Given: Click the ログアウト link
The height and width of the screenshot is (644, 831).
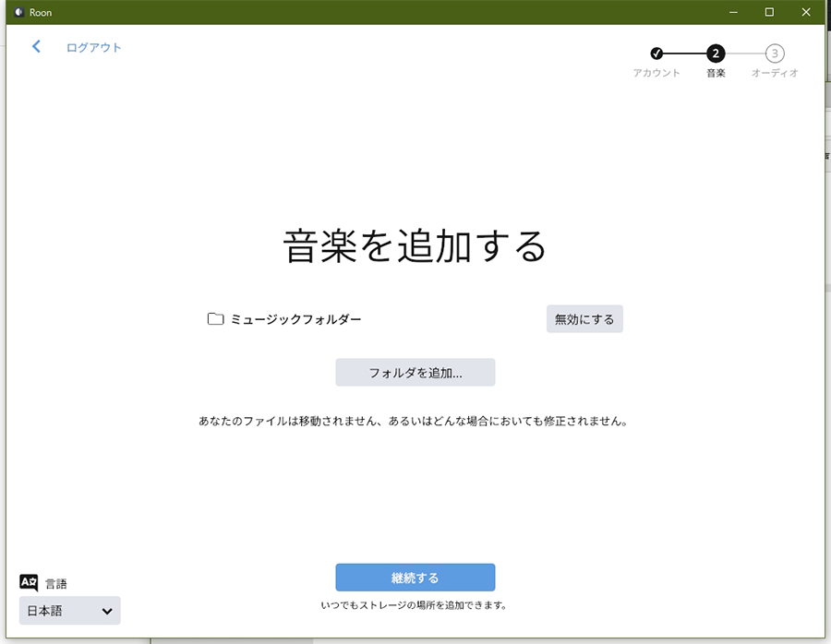Looking at the screenshot, I should [93, 47].
